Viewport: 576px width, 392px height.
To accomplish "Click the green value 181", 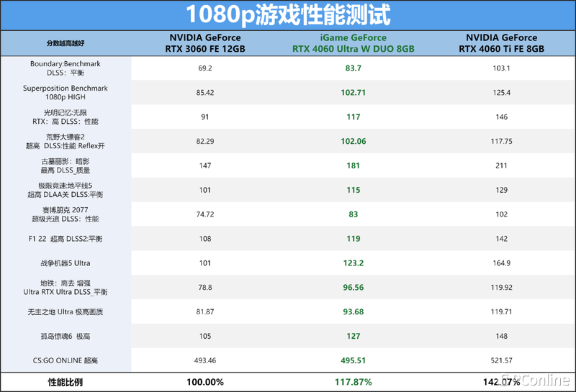I will click(353, 166).
